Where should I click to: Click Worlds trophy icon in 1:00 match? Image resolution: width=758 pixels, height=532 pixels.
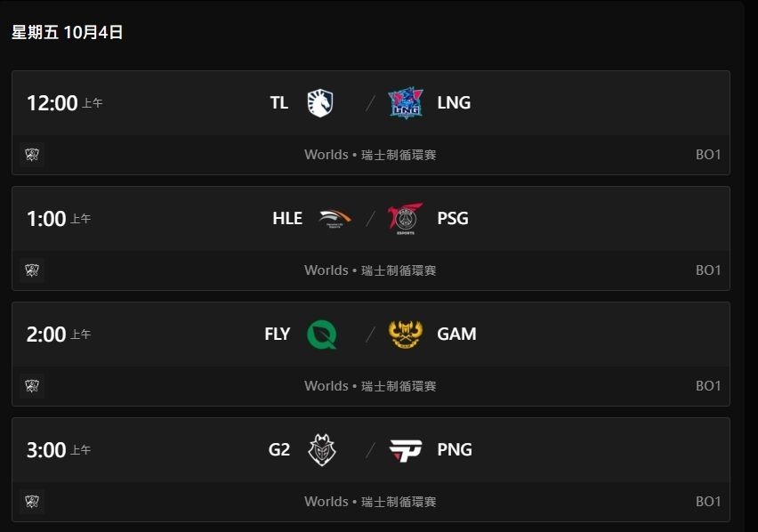(32, 270)
